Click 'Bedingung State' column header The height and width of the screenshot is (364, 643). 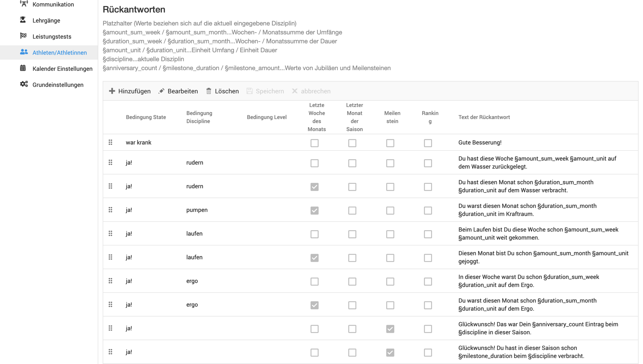[146, 117]
